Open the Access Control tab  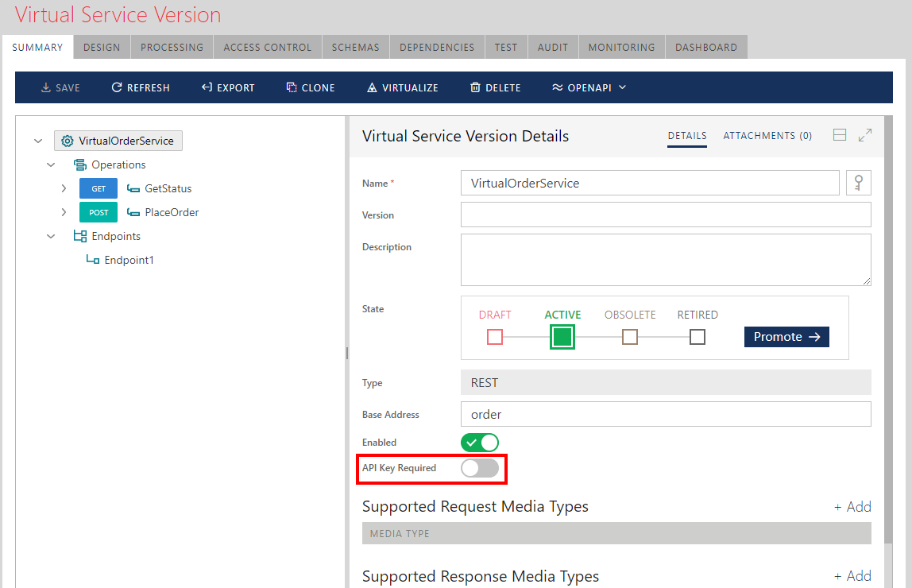coord(268,47)
